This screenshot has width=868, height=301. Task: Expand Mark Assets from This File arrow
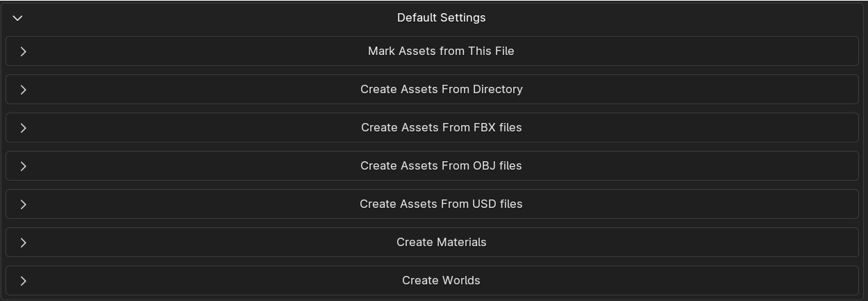(x=24, y=51)
